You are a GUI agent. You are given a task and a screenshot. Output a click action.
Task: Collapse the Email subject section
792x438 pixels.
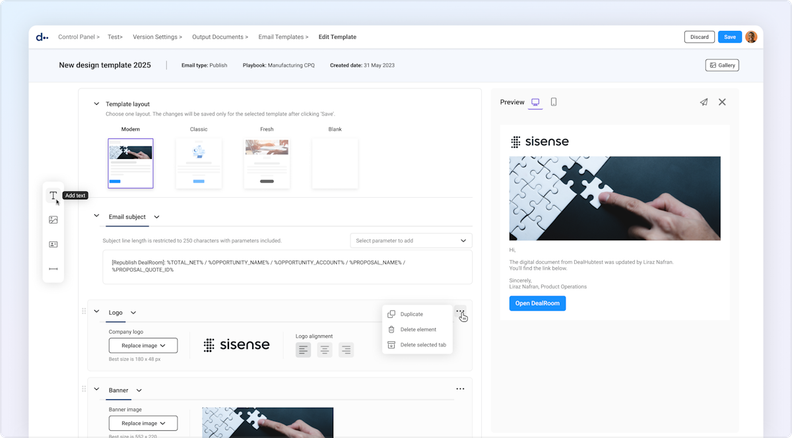pyautogui.click(x=96, y=216)
